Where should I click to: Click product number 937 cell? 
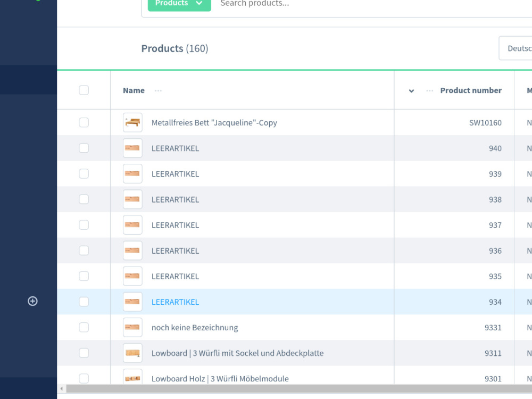point(495,225)
